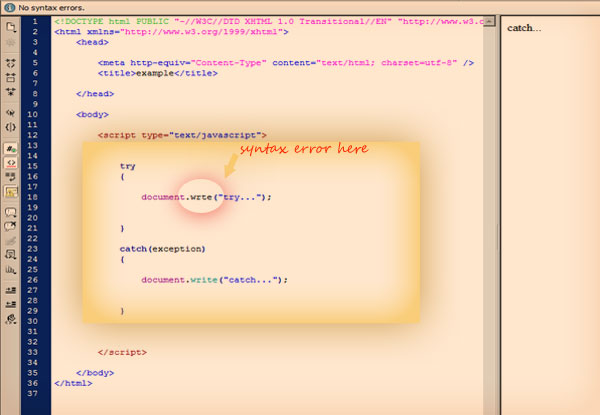The image size is (600, 415).
Task: Click the code scrollbar up arrow
Action: click(489, 21)
